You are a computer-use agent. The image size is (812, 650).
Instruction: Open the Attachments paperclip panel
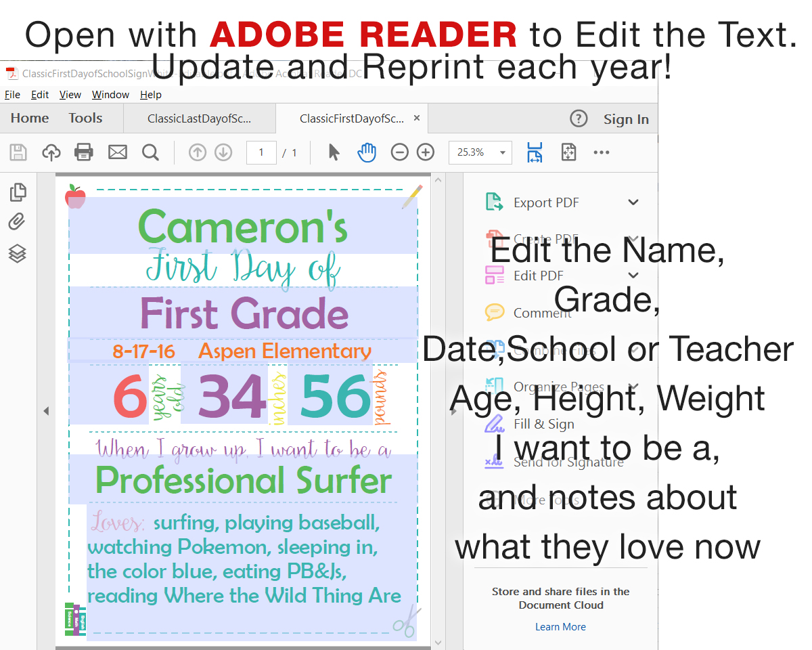(17, 221)
